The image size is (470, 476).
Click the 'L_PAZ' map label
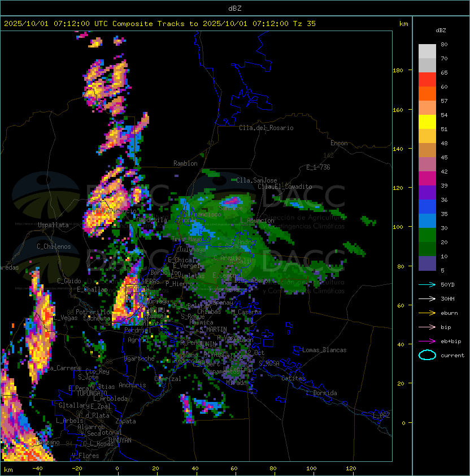381,416
